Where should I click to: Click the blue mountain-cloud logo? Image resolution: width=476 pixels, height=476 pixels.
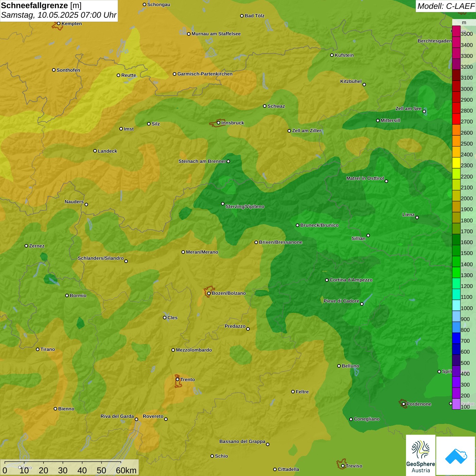(456, 456)
